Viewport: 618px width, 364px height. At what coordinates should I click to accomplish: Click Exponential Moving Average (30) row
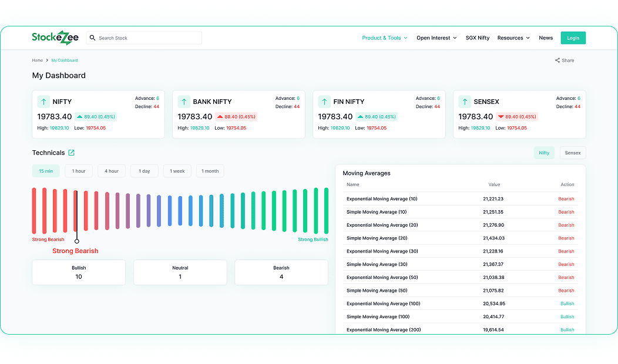461,251
